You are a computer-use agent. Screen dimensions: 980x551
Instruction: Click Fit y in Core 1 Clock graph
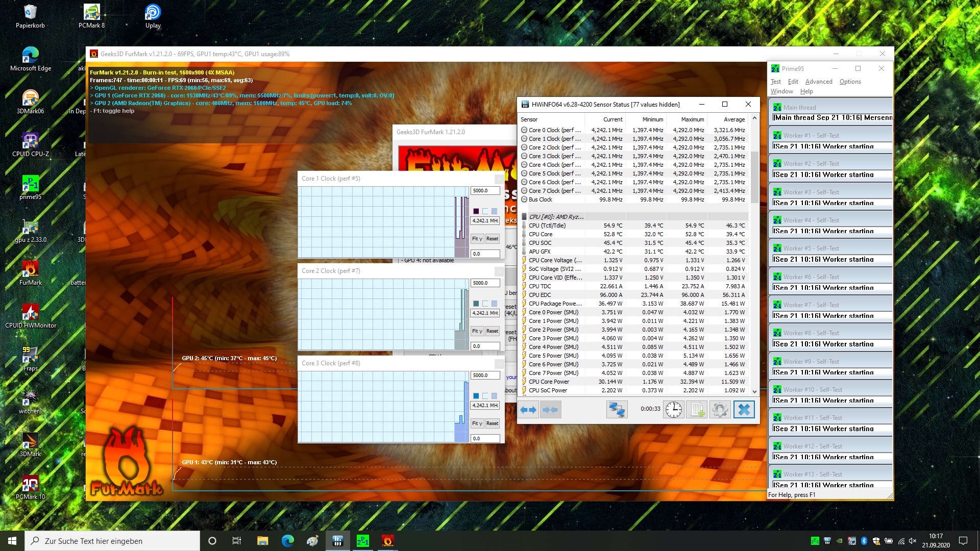click(477, 239)
